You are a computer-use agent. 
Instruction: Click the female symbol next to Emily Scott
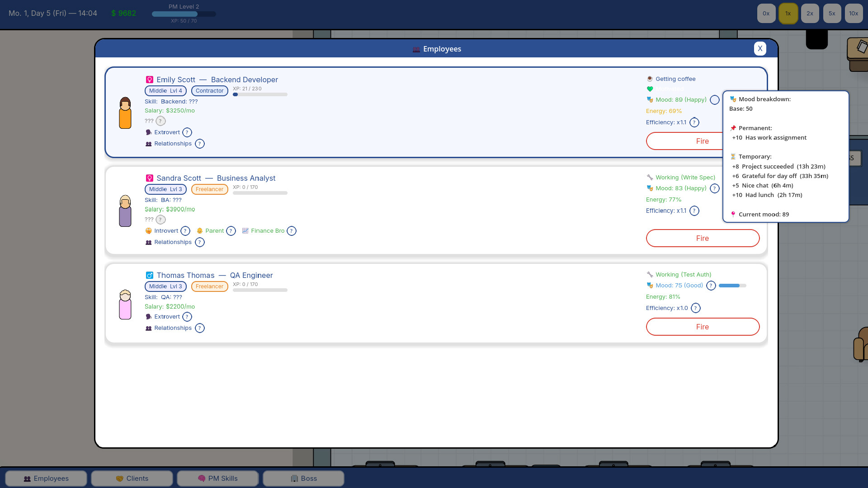[150, 80]
